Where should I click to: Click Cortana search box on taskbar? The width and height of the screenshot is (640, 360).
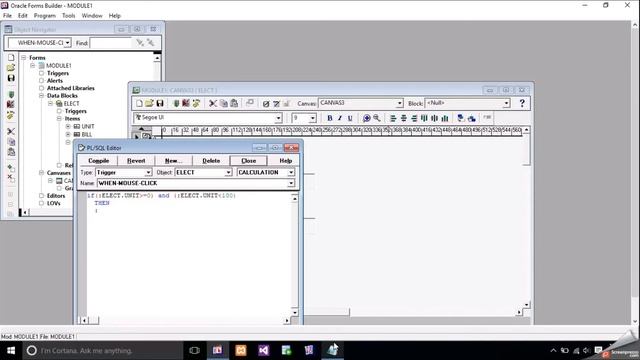[102, 351]
